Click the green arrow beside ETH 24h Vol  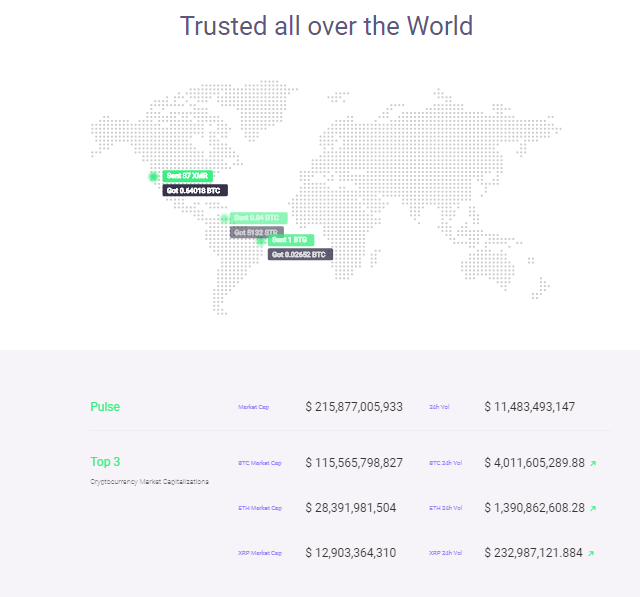tap(593, 508)
